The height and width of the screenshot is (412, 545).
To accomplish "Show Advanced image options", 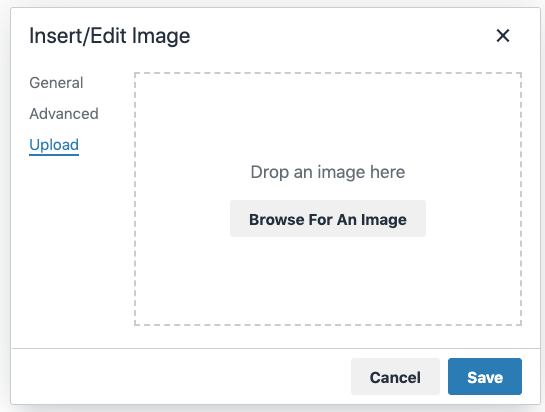I will point(64,114).
